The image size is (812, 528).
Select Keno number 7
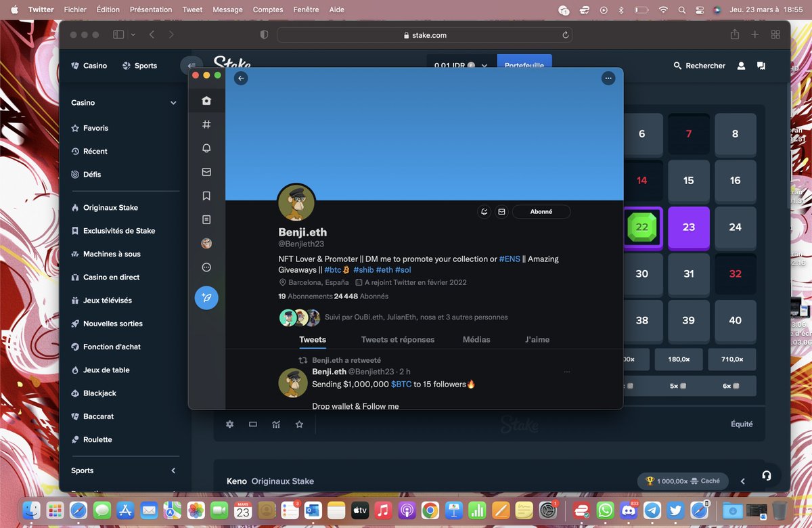click(x=689, y=134)
